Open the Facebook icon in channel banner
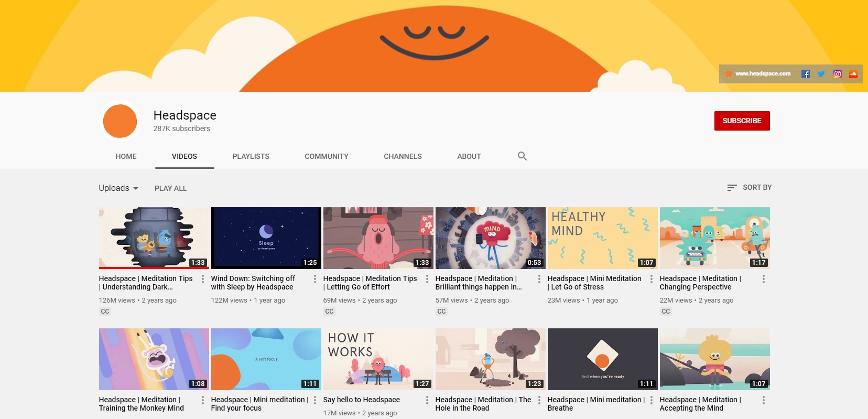 coord(806,74)
